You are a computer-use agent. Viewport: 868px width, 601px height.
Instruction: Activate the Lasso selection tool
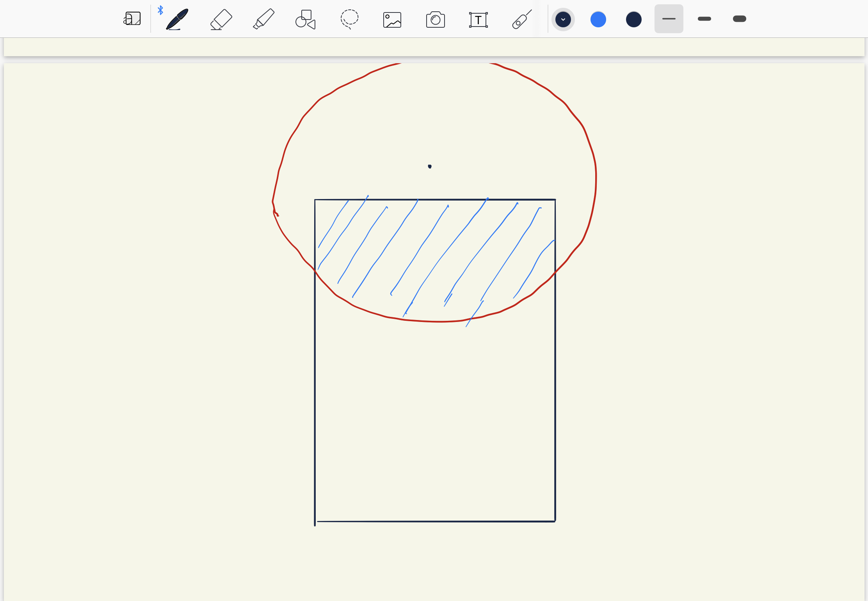[x=349, y=18]
